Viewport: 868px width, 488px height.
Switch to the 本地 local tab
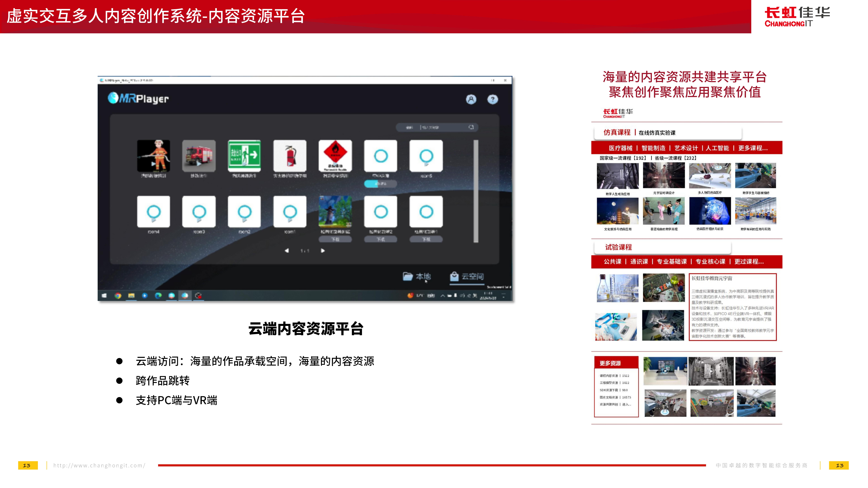tap(417, 277)
